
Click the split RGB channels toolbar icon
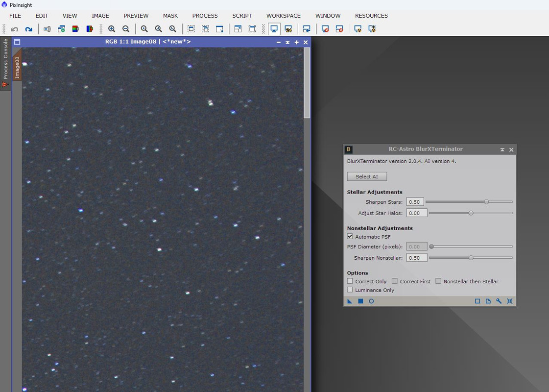pos(75,29)
